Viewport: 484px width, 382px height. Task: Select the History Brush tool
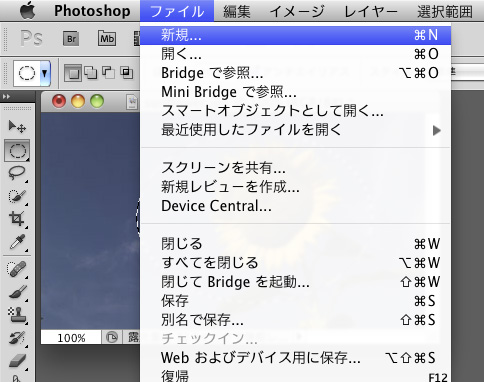coord(17,338)
